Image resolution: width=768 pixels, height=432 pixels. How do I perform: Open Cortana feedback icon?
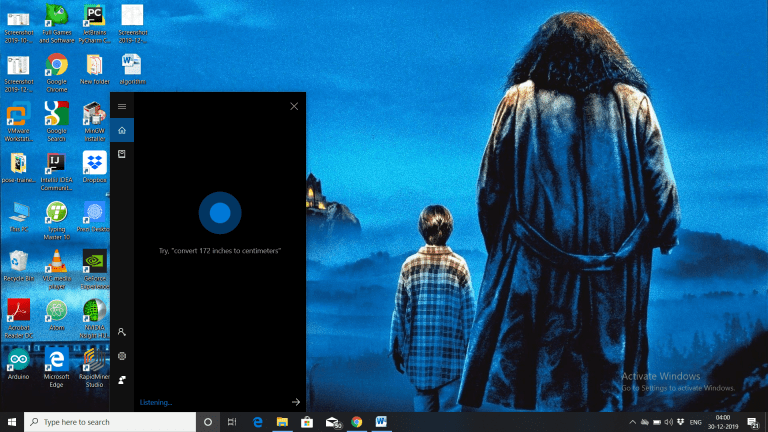[122, 380]
